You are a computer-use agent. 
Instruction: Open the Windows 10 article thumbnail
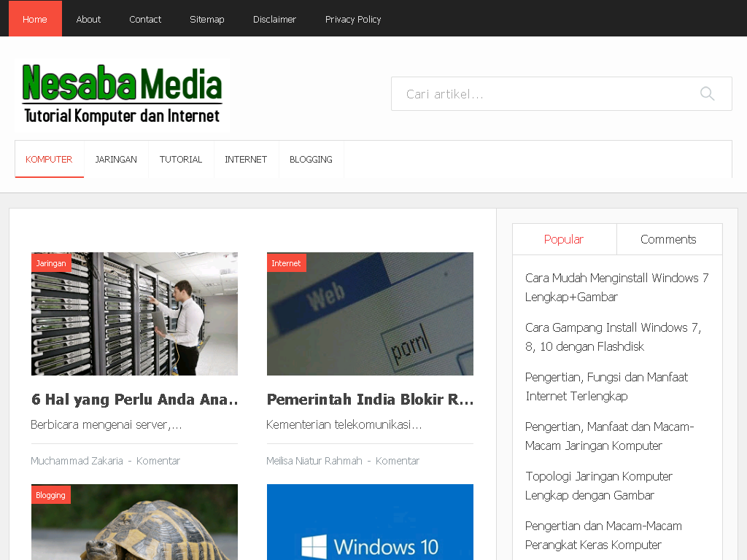coord(370,522)
